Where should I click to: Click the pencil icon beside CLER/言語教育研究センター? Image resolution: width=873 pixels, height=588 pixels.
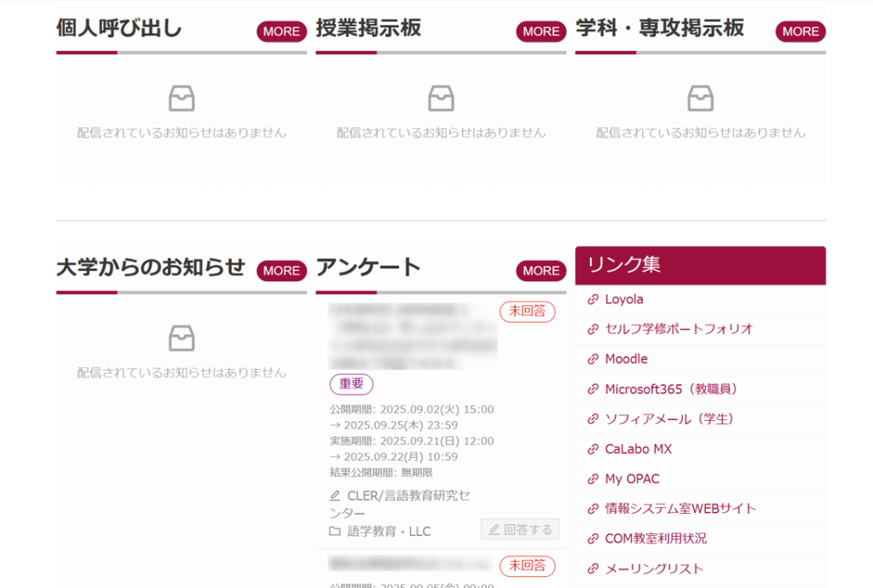tap(335, 496)
